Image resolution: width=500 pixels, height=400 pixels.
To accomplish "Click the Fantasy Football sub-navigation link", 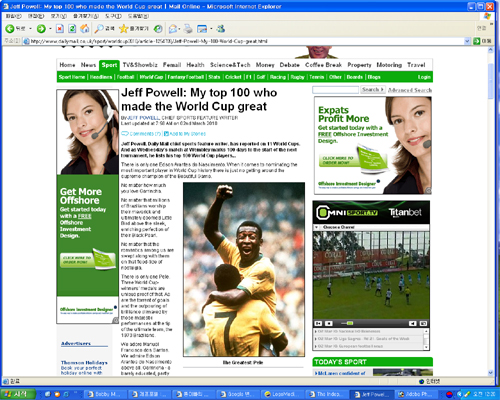I will (185, 77).
